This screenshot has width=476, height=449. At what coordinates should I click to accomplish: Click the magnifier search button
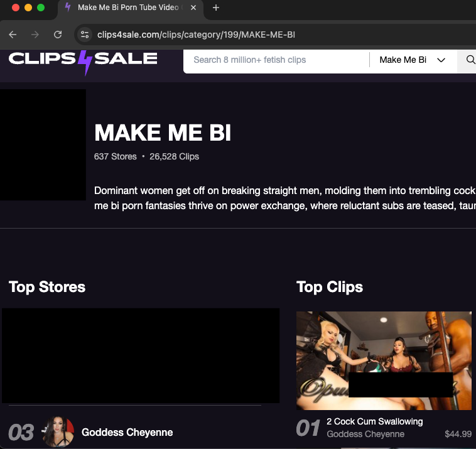tap(470, 60)
